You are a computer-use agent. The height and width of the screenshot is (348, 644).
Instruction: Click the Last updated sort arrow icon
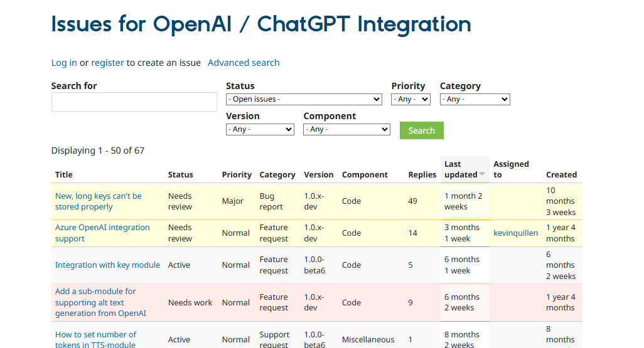[x=482, y=174]
